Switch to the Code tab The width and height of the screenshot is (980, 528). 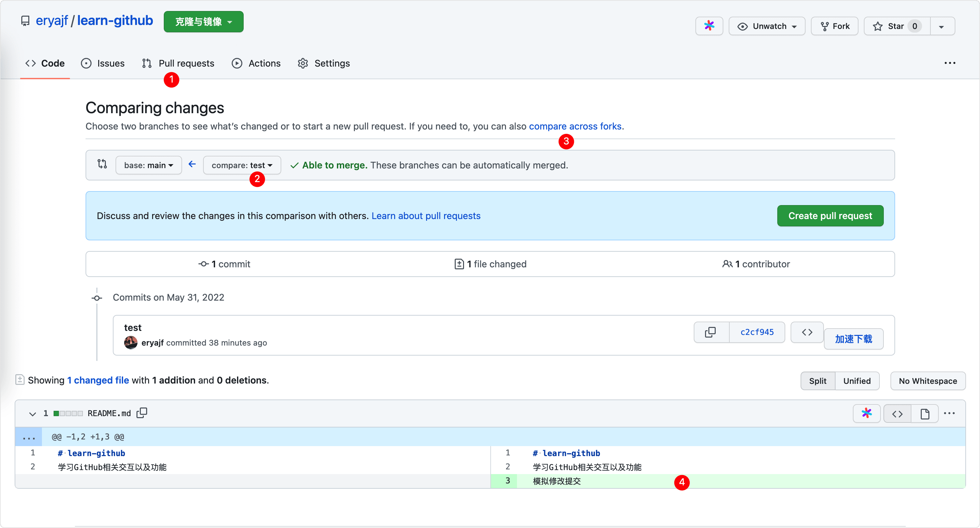pyautogui.click(x=45, y=63)
